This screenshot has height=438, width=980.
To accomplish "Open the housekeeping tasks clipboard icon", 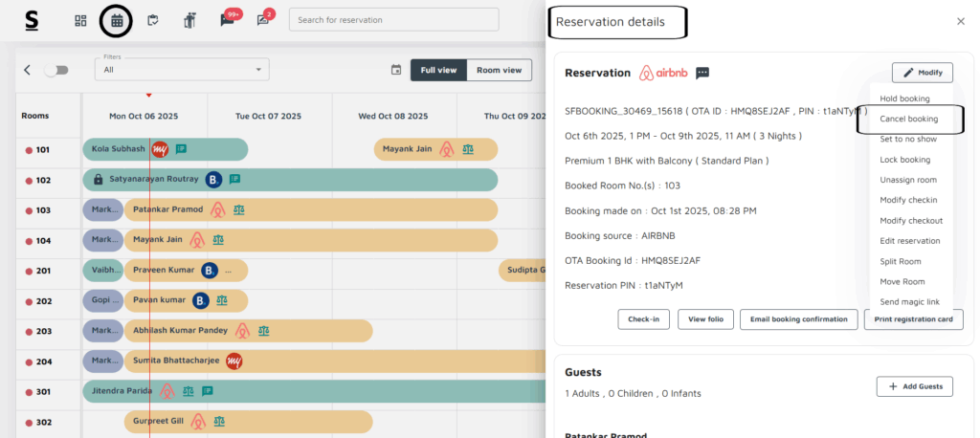I will 152,20.
